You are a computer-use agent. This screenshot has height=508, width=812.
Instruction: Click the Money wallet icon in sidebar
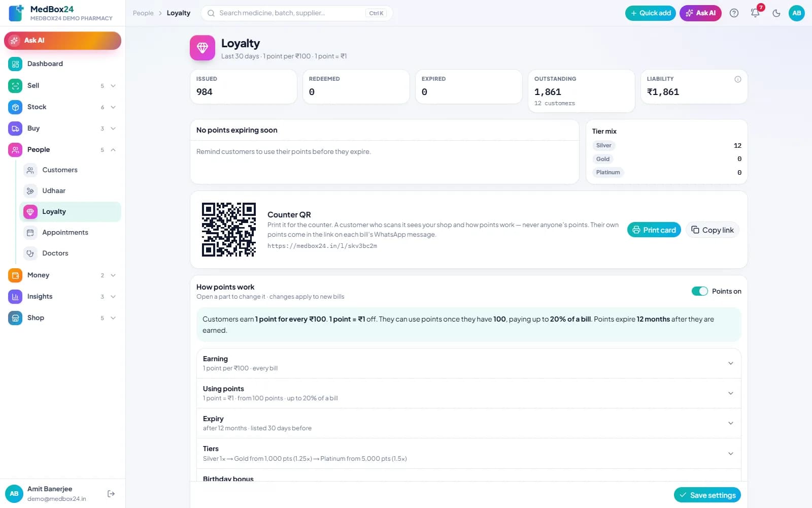[15, 275]
